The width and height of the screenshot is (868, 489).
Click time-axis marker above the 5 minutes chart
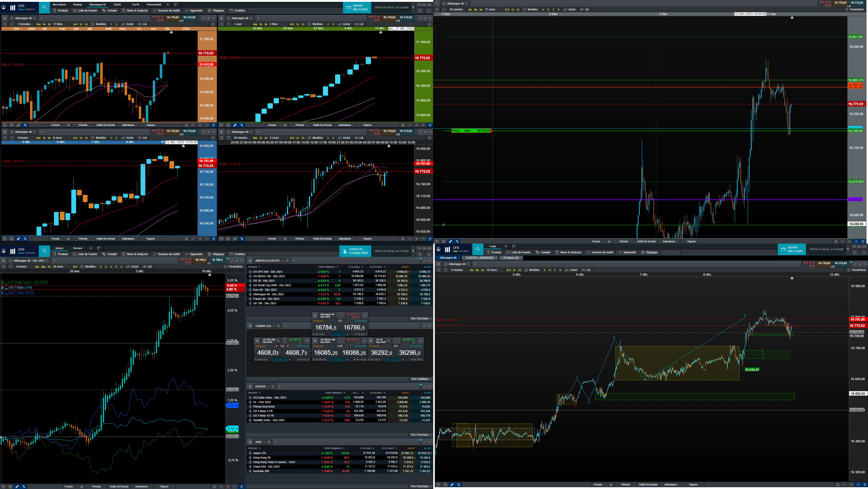pyautogui.click(x=792, y=278)
